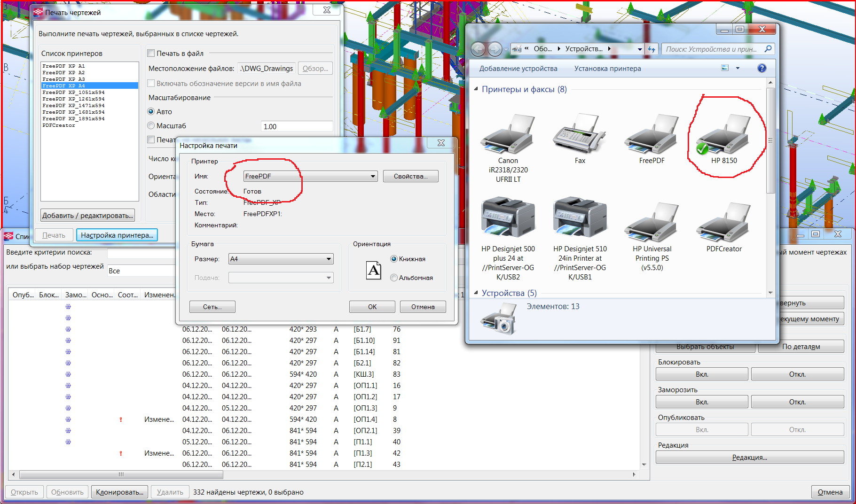
Task: Open help in Devices and Printers window
Action: click(x=762, y=68)
